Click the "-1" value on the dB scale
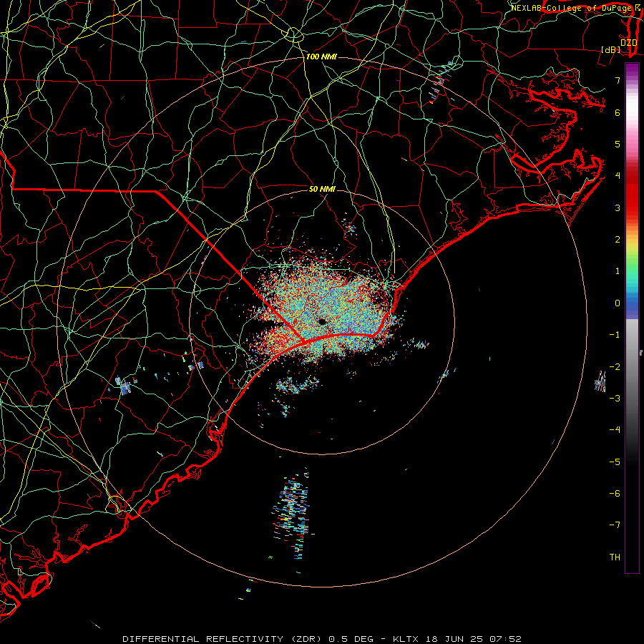 point(615,335)
